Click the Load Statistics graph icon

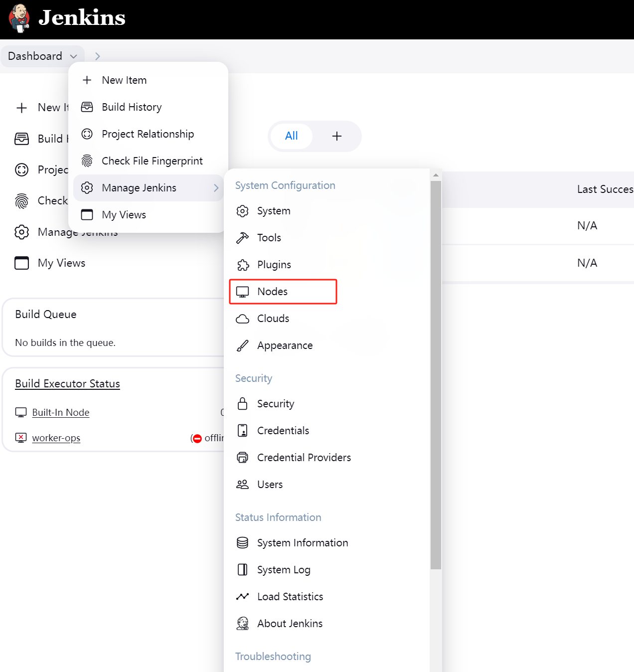(243, 597)
